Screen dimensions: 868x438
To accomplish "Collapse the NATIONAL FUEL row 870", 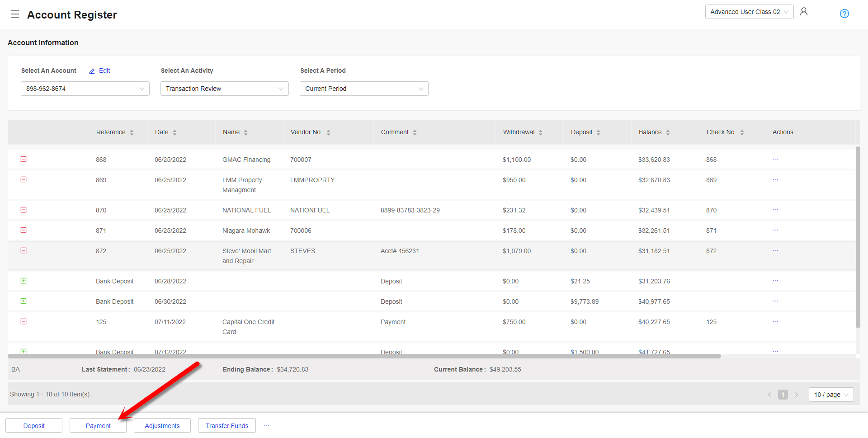I will click(x=24, y=210).
